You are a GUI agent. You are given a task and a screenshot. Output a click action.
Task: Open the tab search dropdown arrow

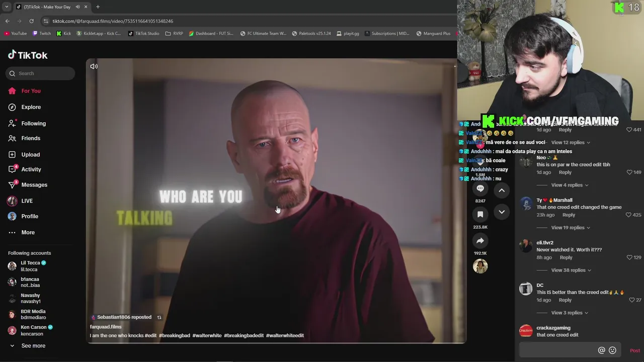click(7, 7)
